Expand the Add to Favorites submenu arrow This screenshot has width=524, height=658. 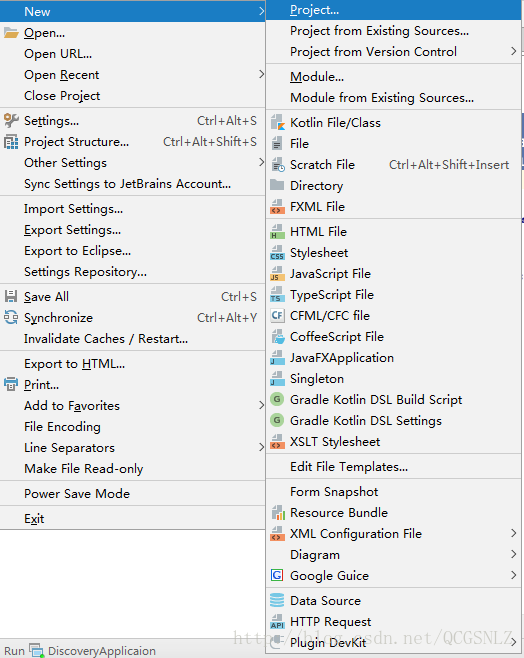pos(261,405)
